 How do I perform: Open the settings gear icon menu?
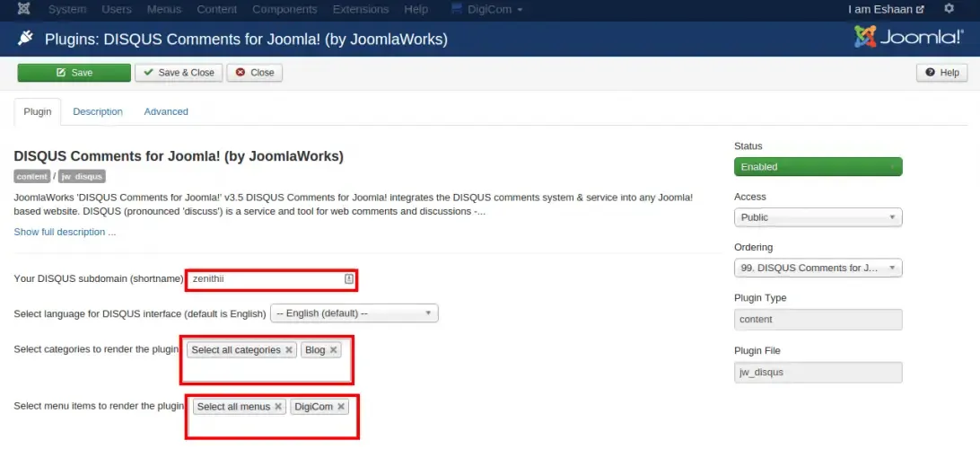tap(949, 9)
